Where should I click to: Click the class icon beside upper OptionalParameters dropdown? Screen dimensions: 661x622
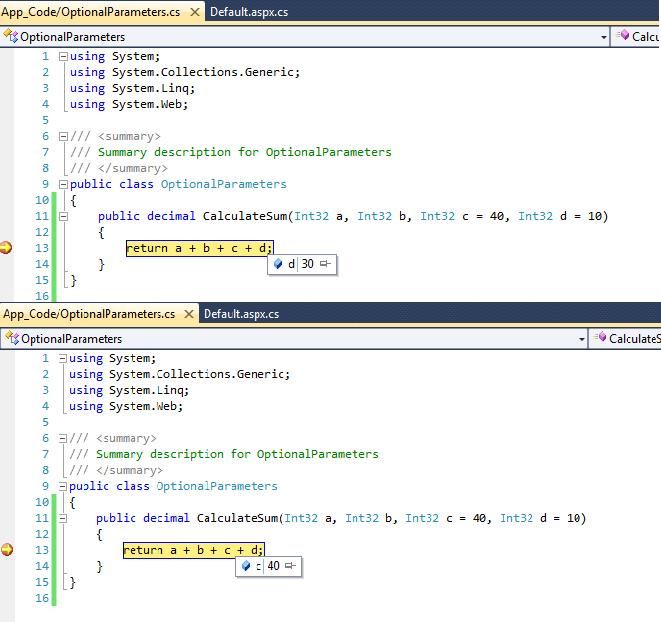coord(11,36)
